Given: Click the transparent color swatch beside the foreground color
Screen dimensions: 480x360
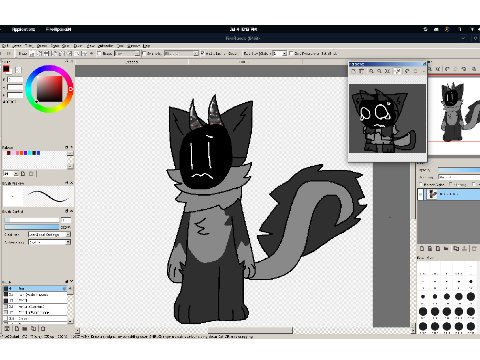Looking at the screenshot, I should click(18, 70).
